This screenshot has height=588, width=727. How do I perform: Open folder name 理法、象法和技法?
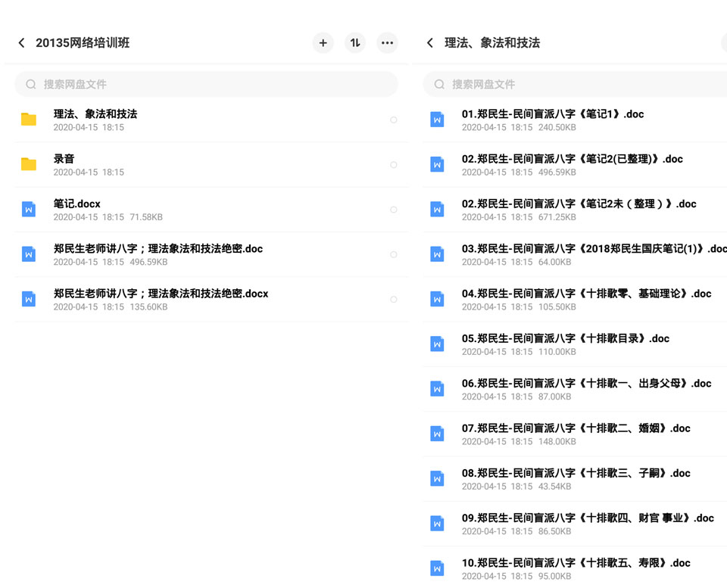click(x=95, y=114)
